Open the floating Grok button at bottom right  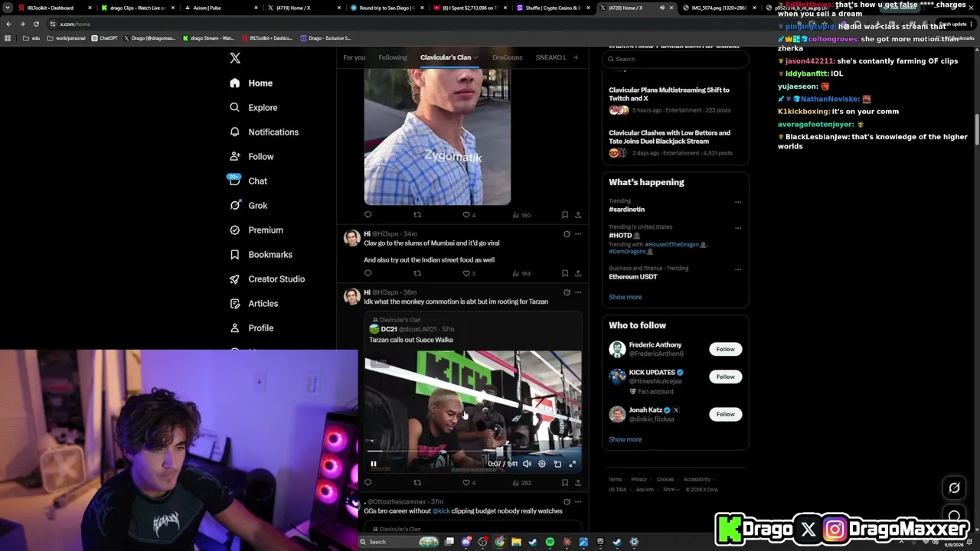(954, 487)
